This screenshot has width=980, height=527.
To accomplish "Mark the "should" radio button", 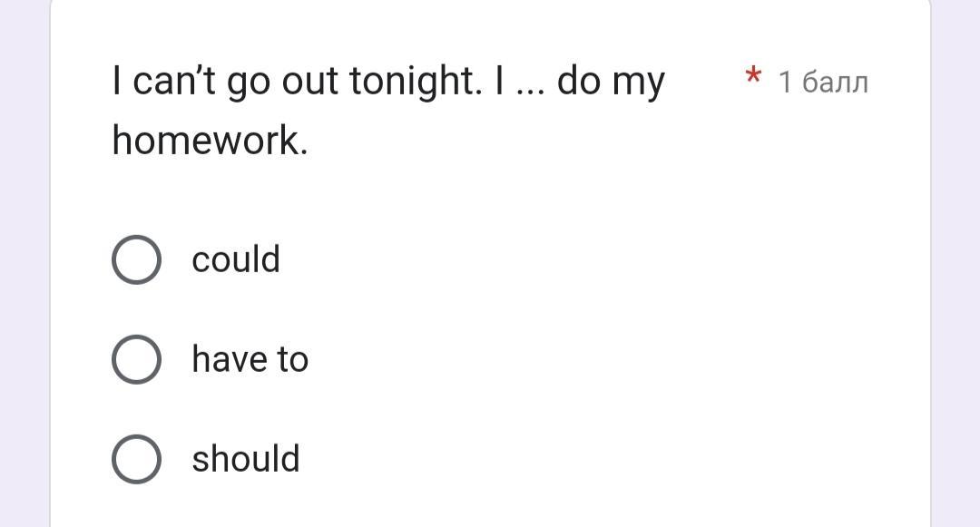I will (136, 459).
